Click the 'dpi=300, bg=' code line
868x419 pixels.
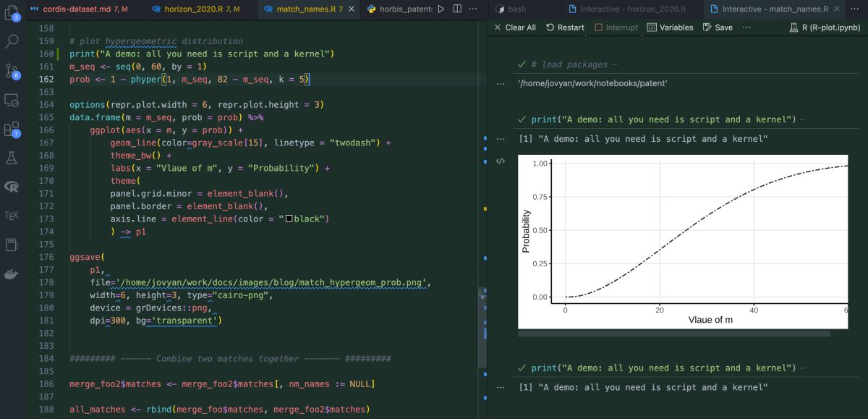click(x=156, y=321)
